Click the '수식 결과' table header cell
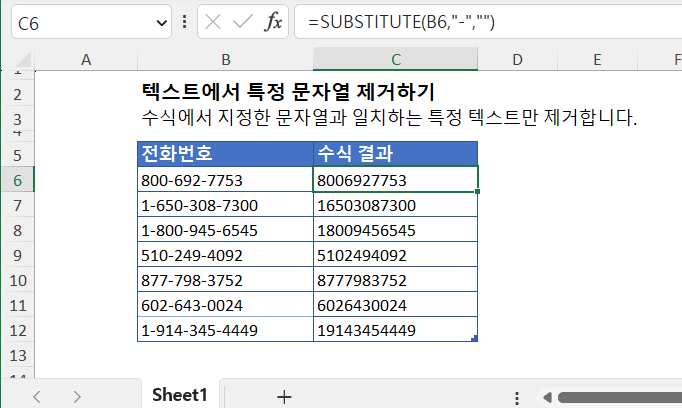The width and height of the screenshot is (682, 408). coord(395,154)
